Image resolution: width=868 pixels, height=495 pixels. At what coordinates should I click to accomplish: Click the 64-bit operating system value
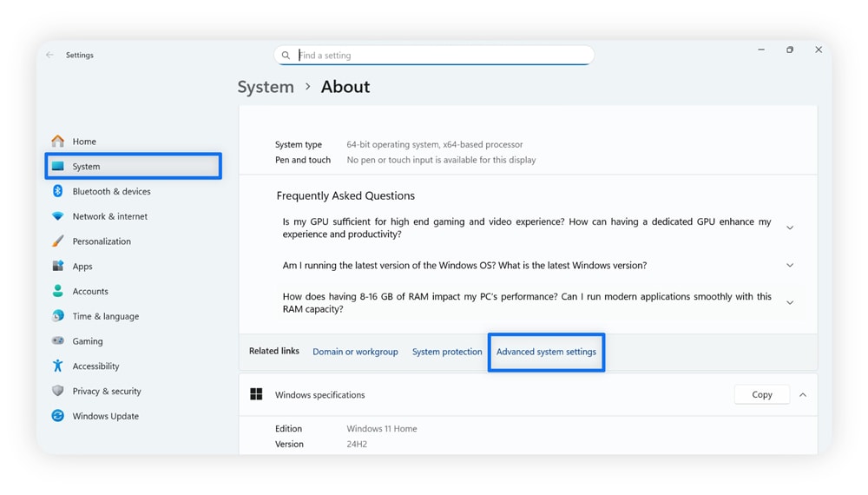pos(435,144)
